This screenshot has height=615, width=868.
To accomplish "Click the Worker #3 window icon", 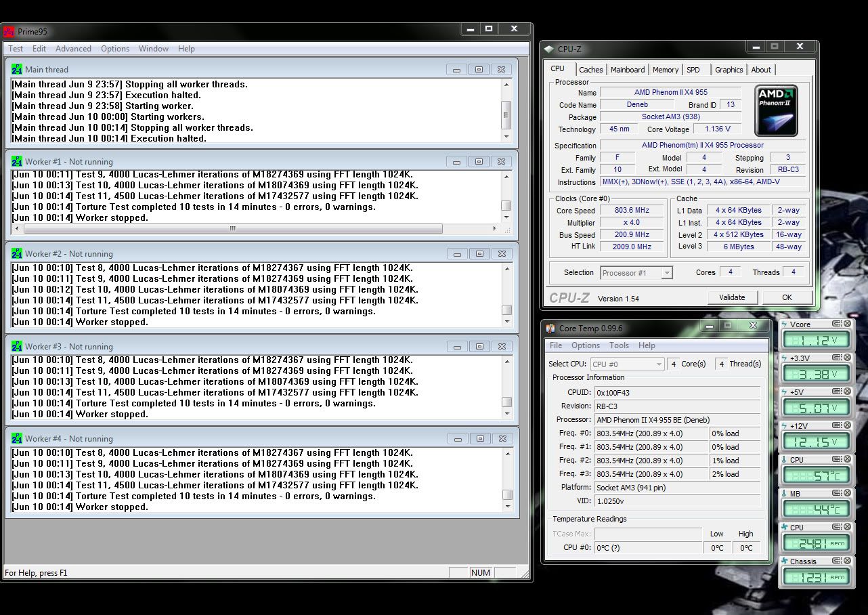I will tap(17, 346).
